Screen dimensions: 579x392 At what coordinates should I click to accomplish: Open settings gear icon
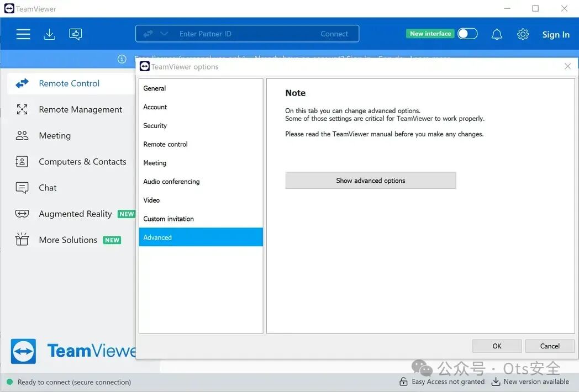[523, 34]
